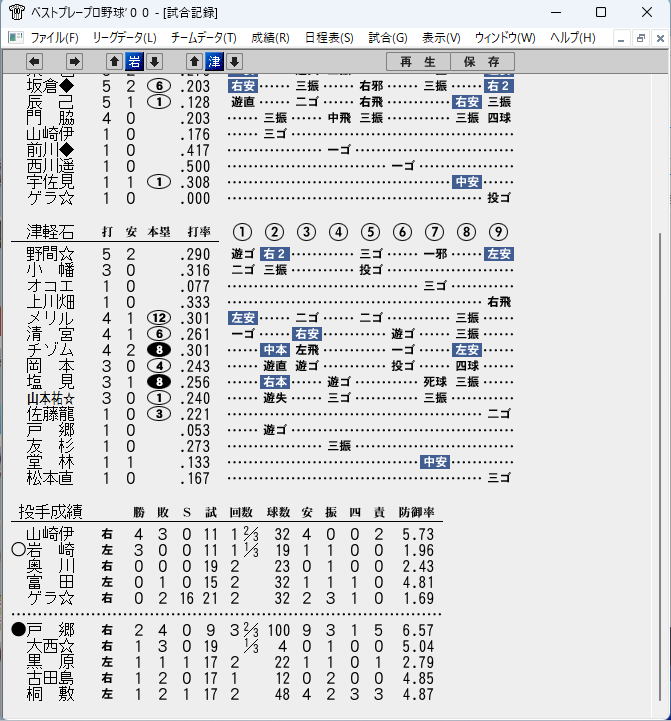671x721 pixels.
Task: Select batter row 野間☆
Action: [x=270, y=254]
